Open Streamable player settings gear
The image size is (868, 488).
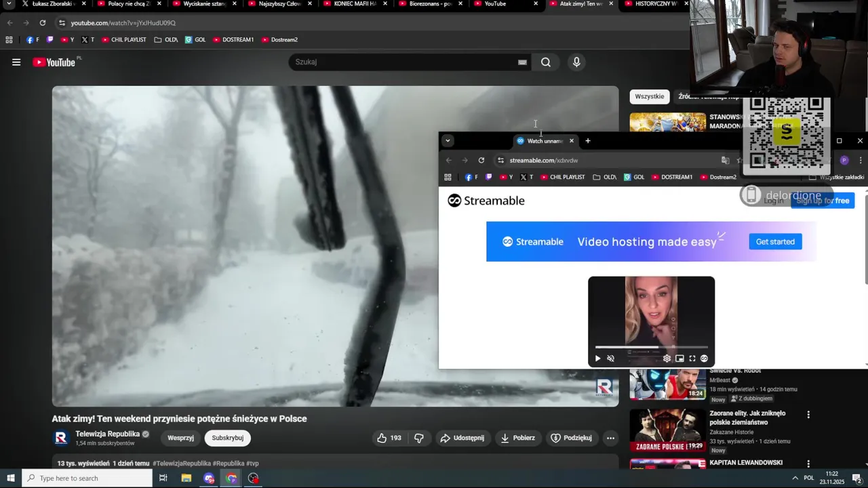[667, 359]
